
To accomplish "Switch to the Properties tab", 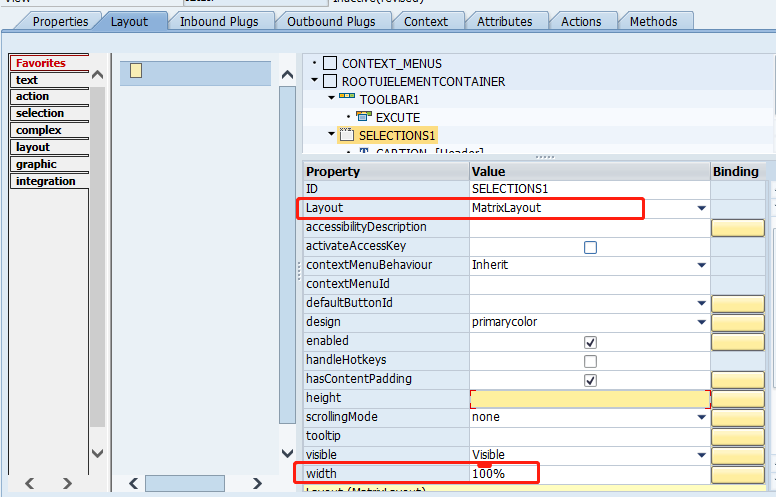I will click(x=60, y=21).
